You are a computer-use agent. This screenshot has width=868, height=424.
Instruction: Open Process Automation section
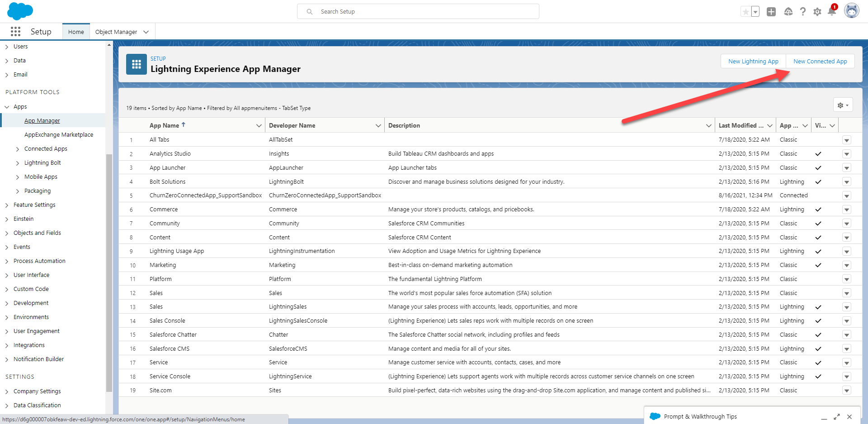click(39, 261)
